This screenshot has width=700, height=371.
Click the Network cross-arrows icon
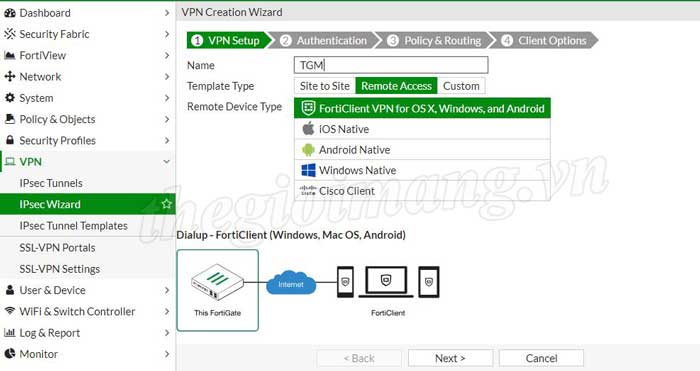9,76
